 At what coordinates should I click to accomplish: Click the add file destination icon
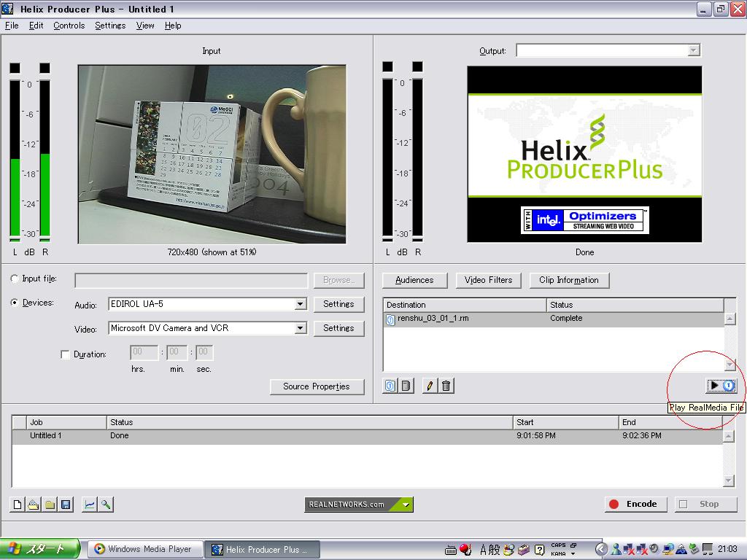[x=390, y=386]
